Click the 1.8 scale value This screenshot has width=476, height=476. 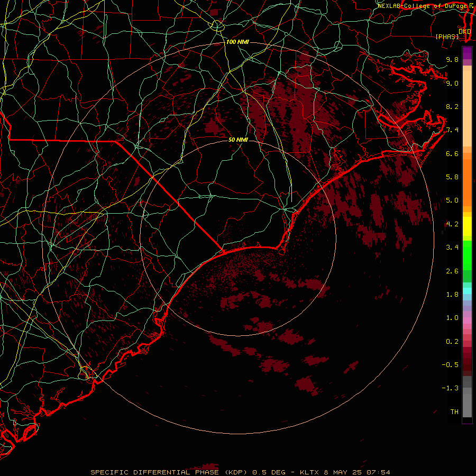(x=452, y=295)
